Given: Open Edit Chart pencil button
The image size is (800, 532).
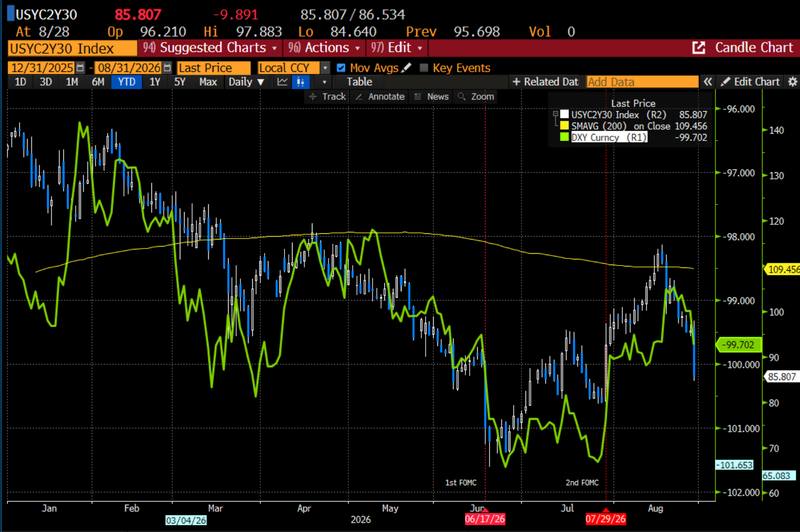Looking at the screenshot, I should click(x=750, y=82).
